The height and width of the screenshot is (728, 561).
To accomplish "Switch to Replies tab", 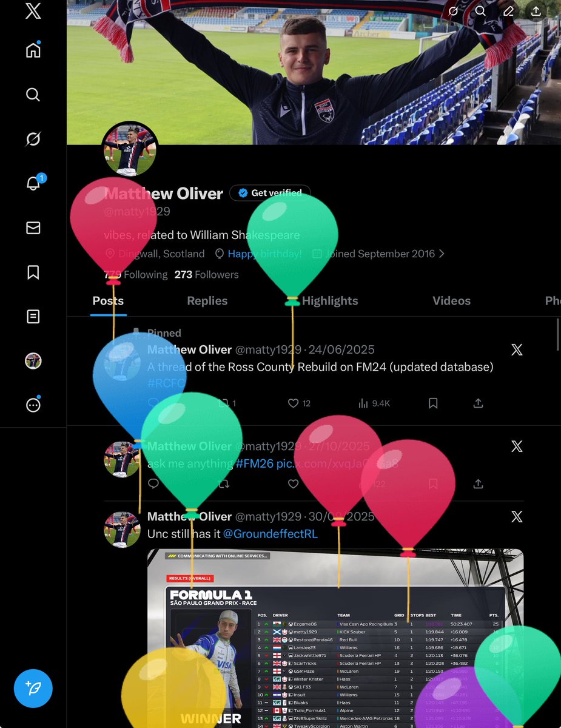I will (x=207, y=301).
